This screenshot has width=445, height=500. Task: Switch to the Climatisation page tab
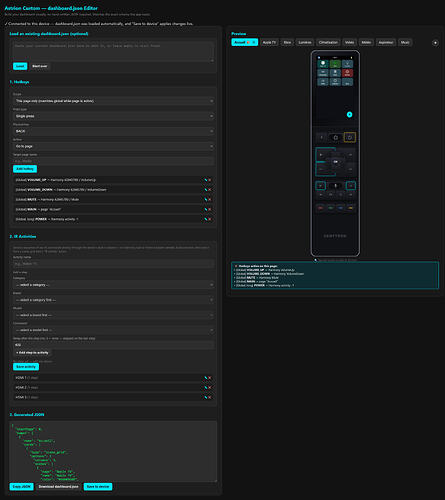(x=328, y=42)
